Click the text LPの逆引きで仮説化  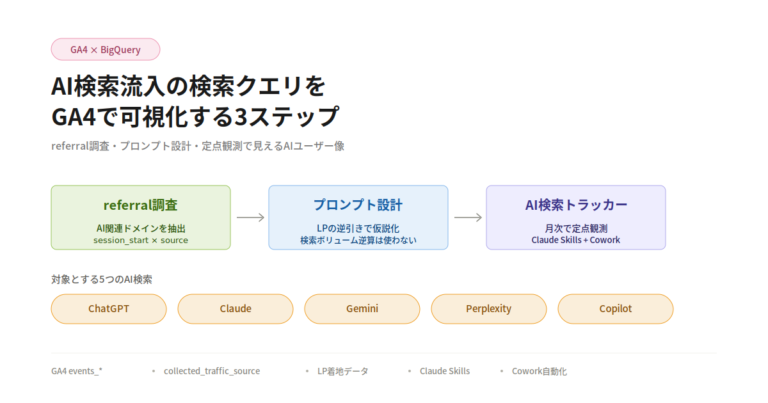pos(358,228)
